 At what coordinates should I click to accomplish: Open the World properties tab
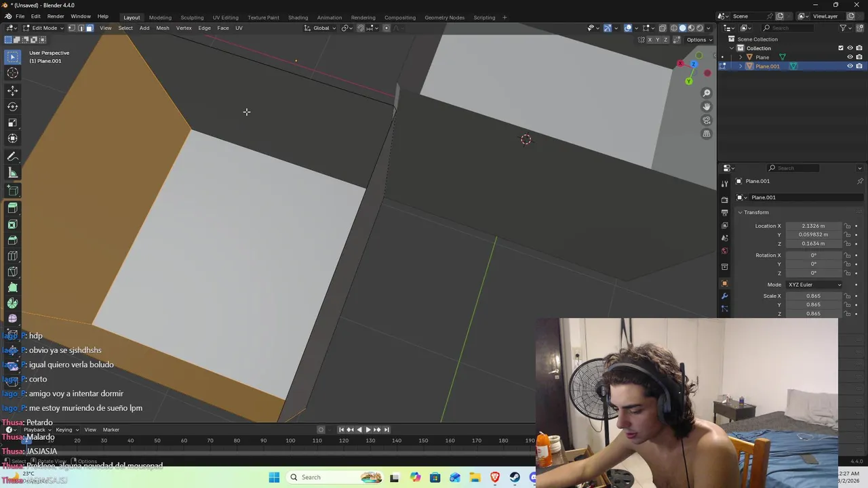click(724, 251)
